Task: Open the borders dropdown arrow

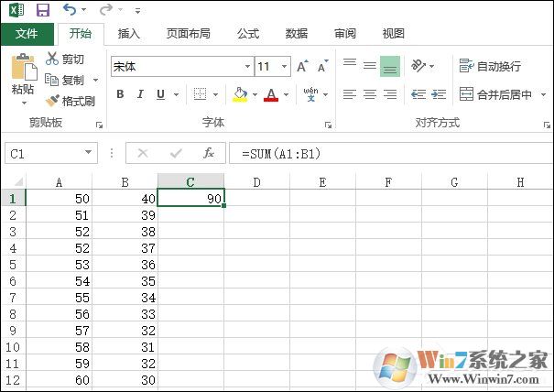Action: [x=215, y=94]
